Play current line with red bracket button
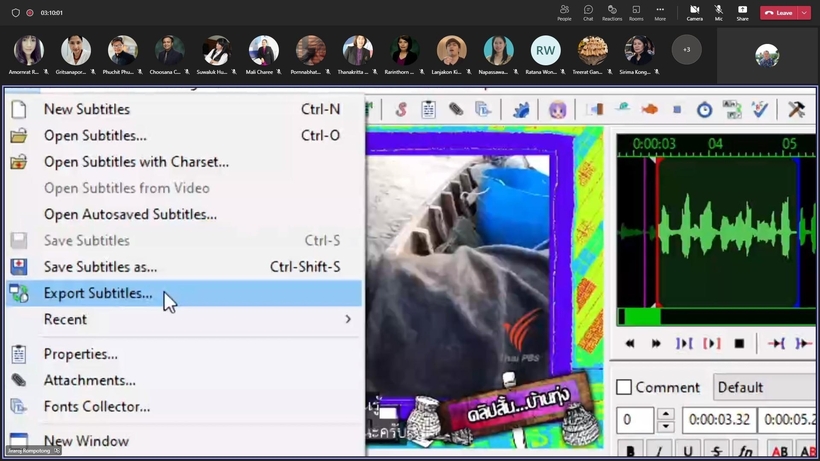Viewport: 820px width, 461px height. coord(711,343)
